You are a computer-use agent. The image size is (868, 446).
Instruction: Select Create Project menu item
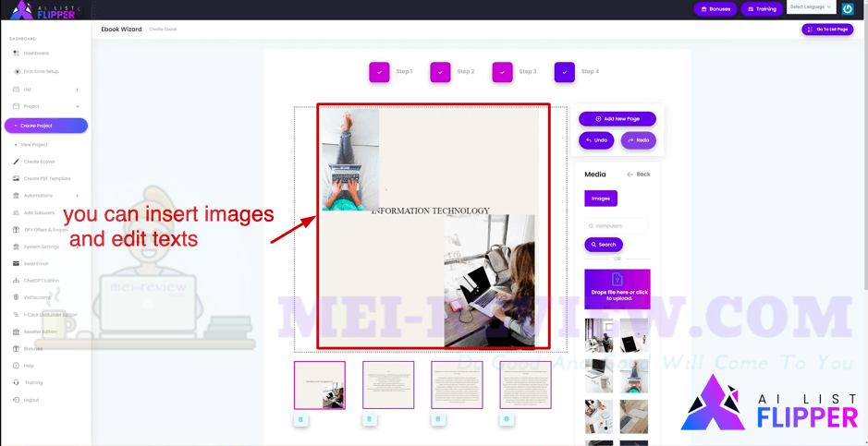[46, 126]
